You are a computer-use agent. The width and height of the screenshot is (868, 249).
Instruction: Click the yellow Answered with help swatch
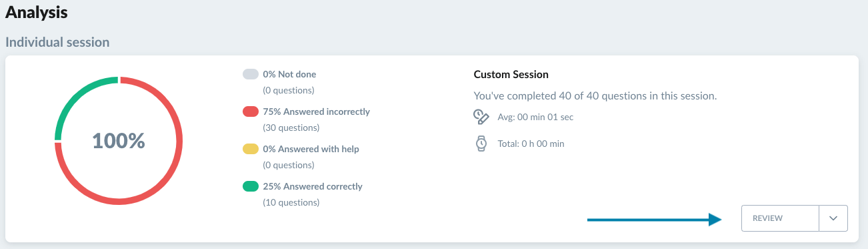click(251, 149)
